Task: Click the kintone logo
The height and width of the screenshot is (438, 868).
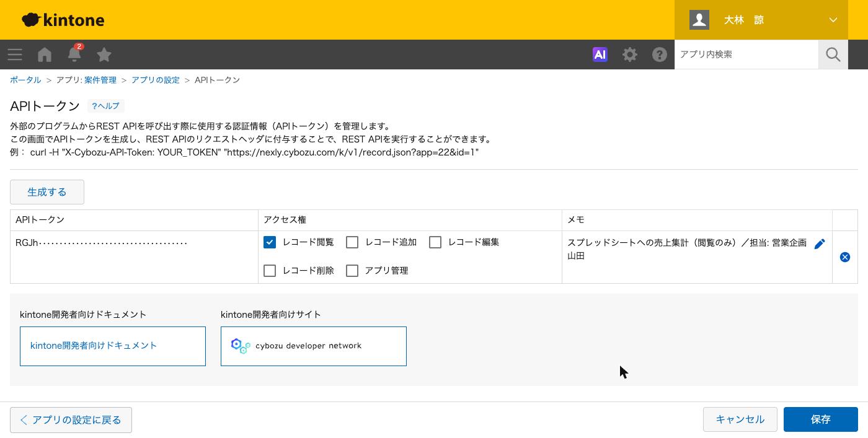Action: (63, 20)
